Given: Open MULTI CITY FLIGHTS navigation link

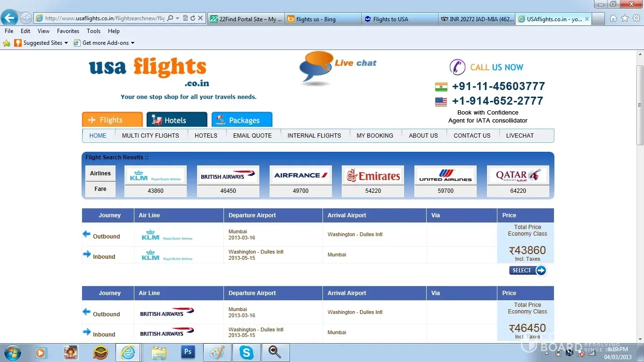Looking at the screenshot, I should coord(150,135).
